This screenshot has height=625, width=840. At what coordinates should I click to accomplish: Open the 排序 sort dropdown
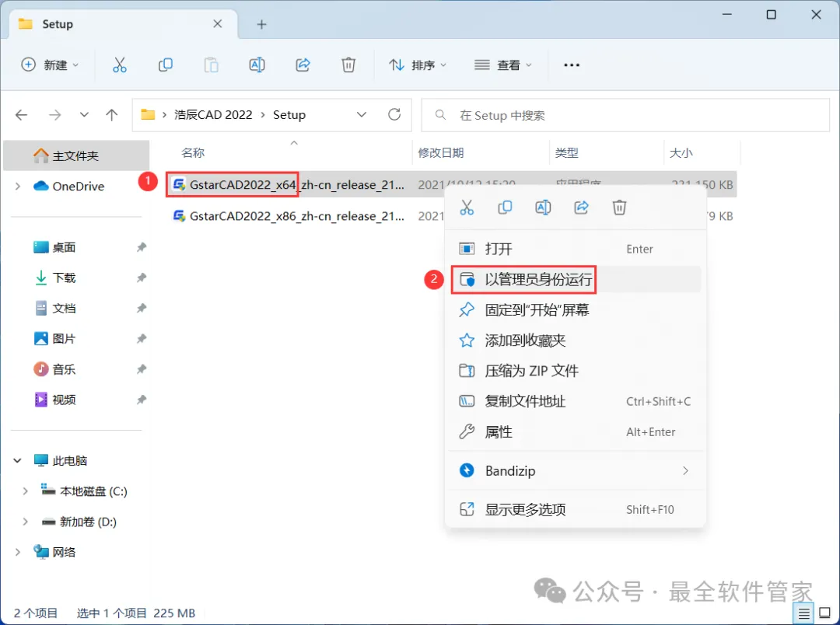(418, 65)
